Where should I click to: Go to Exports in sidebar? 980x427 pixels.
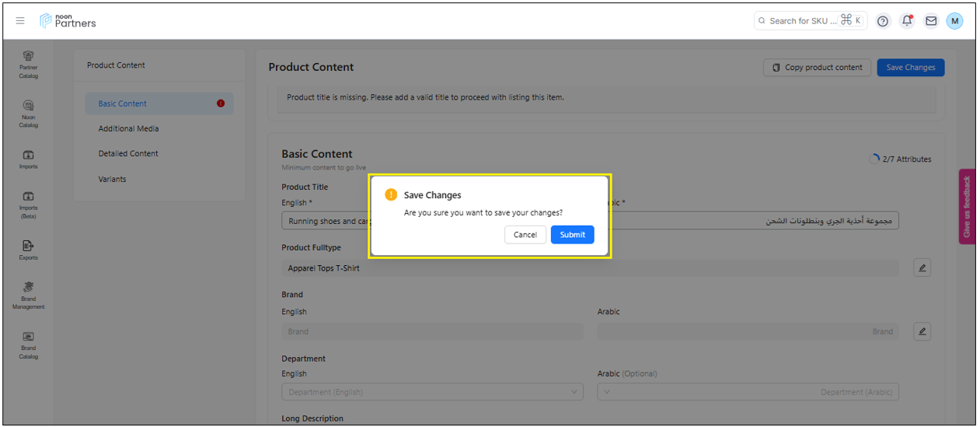(29, 250)
